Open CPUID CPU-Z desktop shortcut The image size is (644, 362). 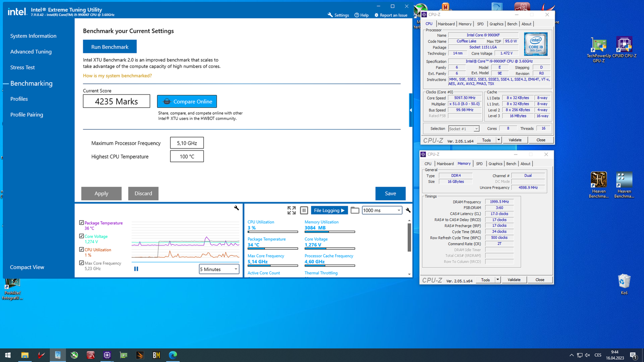pyautogui.click(x=624, y=47)
